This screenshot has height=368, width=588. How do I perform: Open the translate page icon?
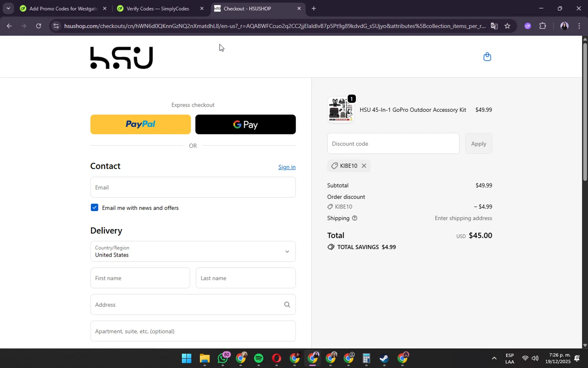coord(494,26)
